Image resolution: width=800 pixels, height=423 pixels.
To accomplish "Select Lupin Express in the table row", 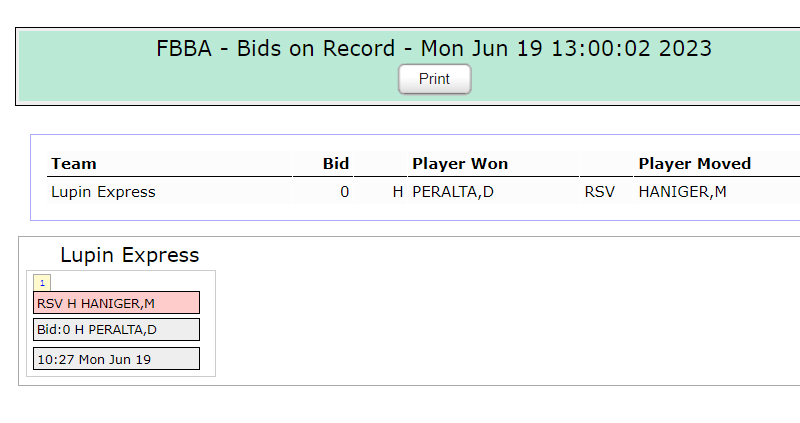I will click(103, 192).
